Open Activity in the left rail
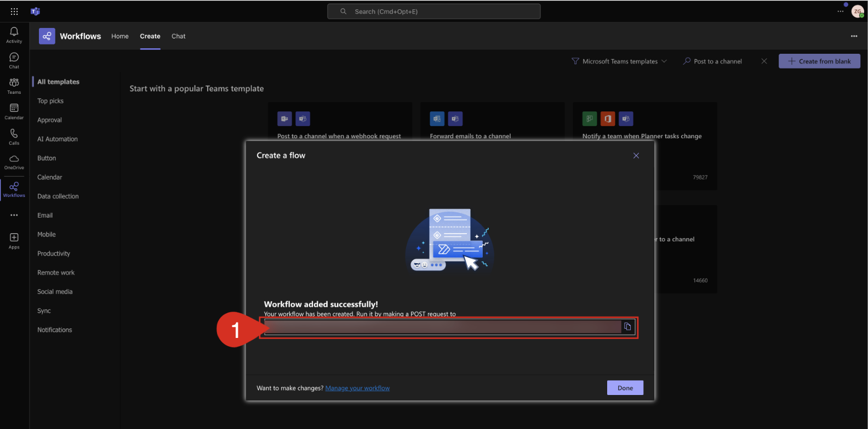 click(14, 35)
